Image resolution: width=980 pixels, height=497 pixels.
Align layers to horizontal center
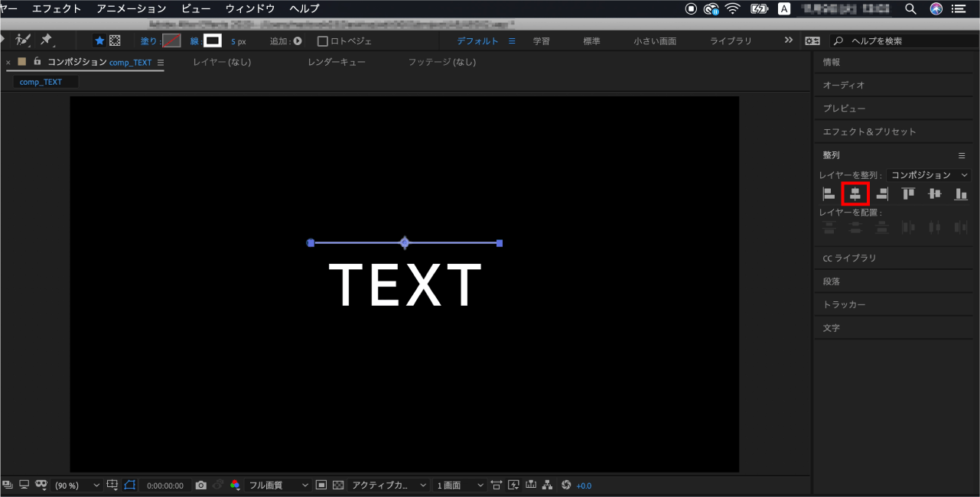pos(855,194)
